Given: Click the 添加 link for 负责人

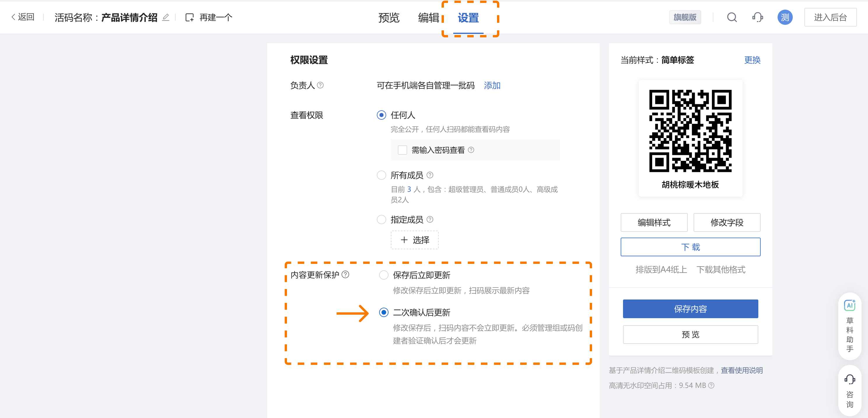Looking at the screenshot, I should tap(492, 86).
